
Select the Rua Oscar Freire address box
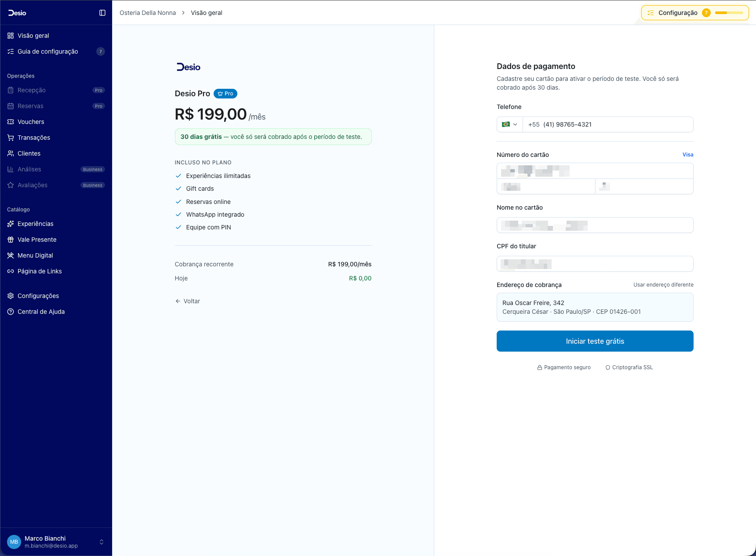[595, 307]
